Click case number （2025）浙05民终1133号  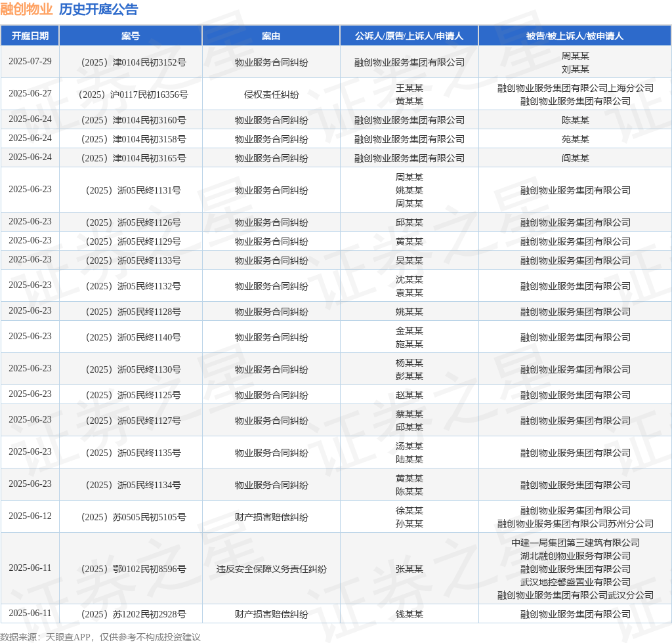click(x=134, y=260)
